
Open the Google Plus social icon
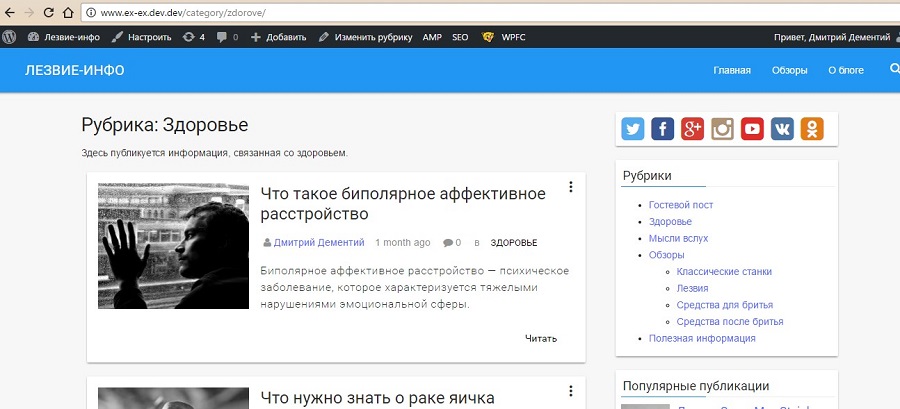click(x=692, y=128)
